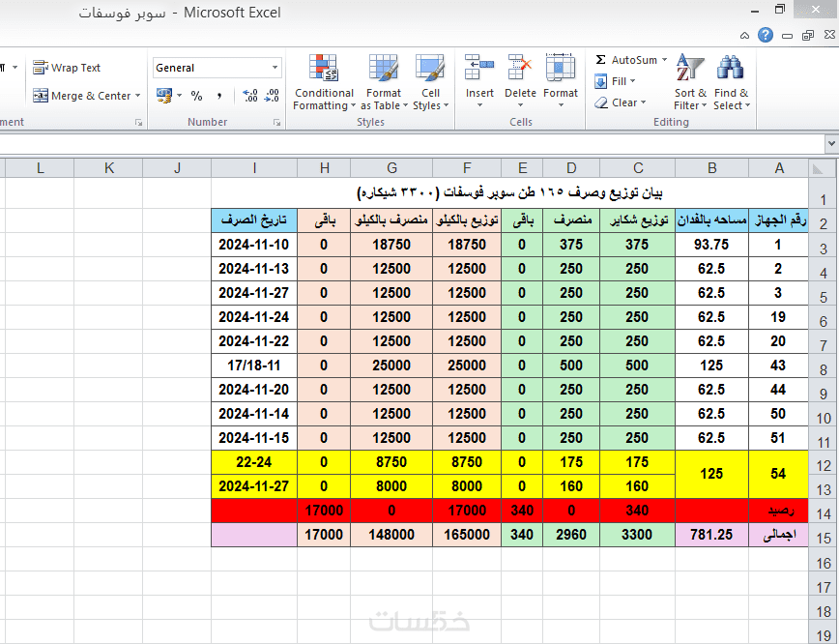Select column G header
Screen dimensions: 839x644
point(391,168)
